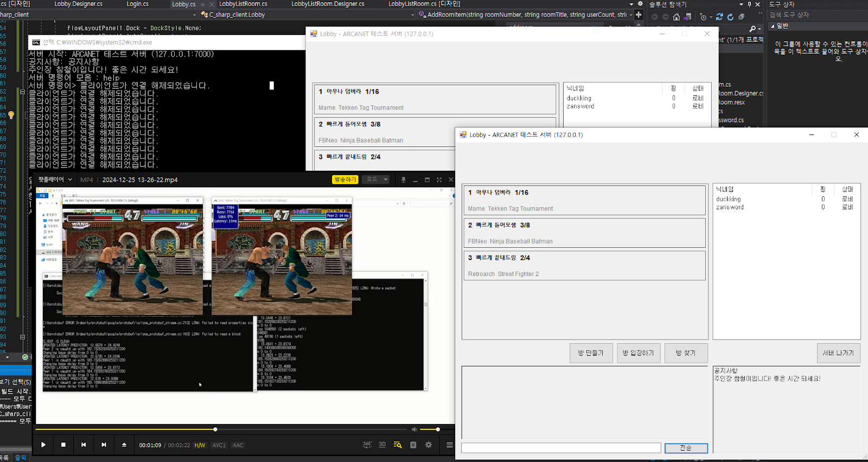Image resolution: width=868 pixels, height=462 pixels.
Task: Switch to the Login.cs tab
Action: [x=137, y=4]
